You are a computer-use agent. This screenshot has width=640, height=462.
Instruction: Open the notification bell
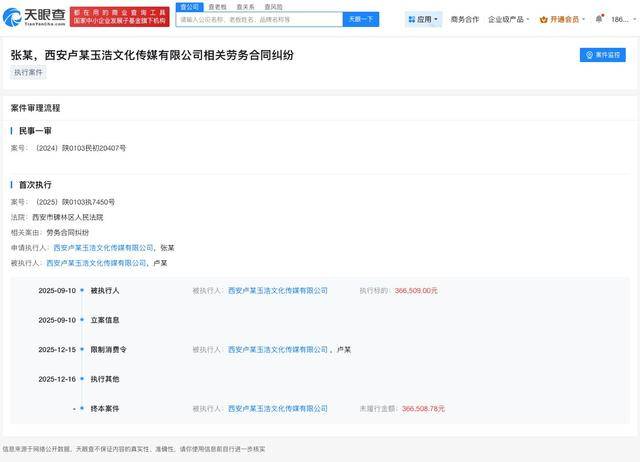[599, 19]
